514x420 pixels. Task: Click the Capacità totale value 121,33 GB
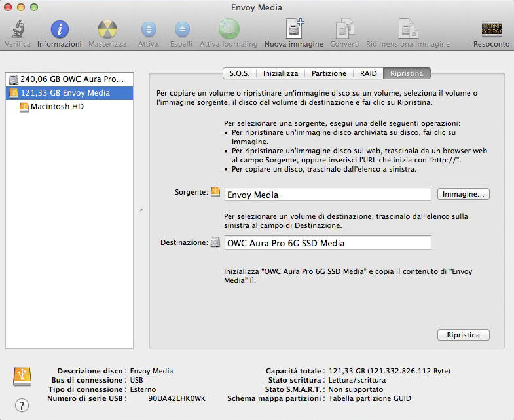point(390,371)
